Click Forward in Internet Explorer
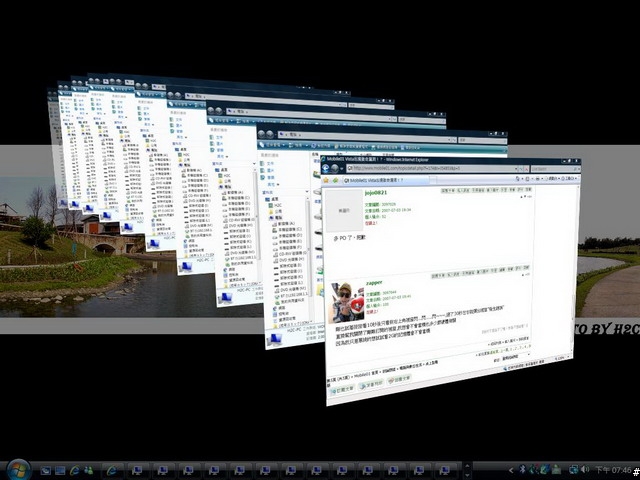The width and height of the screenshot is (640, 480). click(335, 168)
